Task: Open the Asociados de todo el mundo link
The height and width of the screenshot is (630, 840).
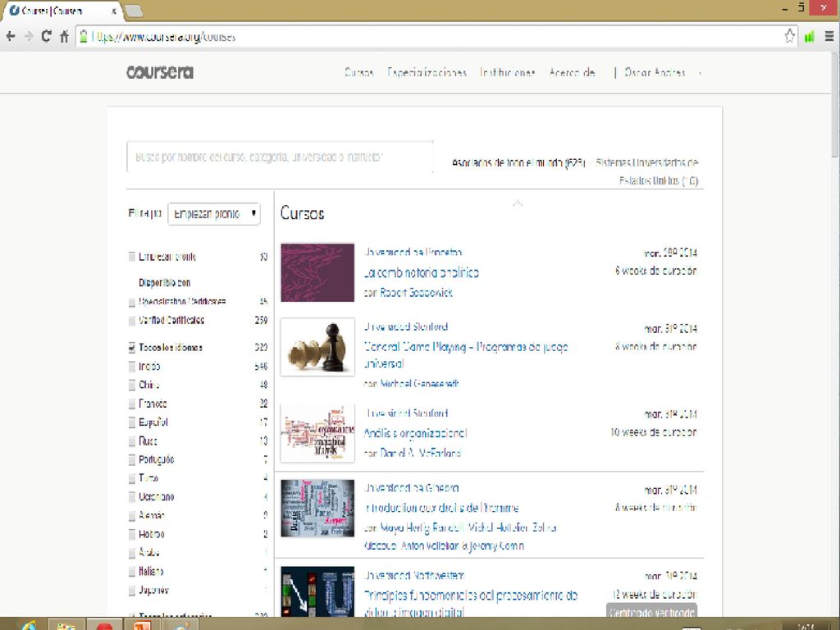Action: click(x=518, y=162)
